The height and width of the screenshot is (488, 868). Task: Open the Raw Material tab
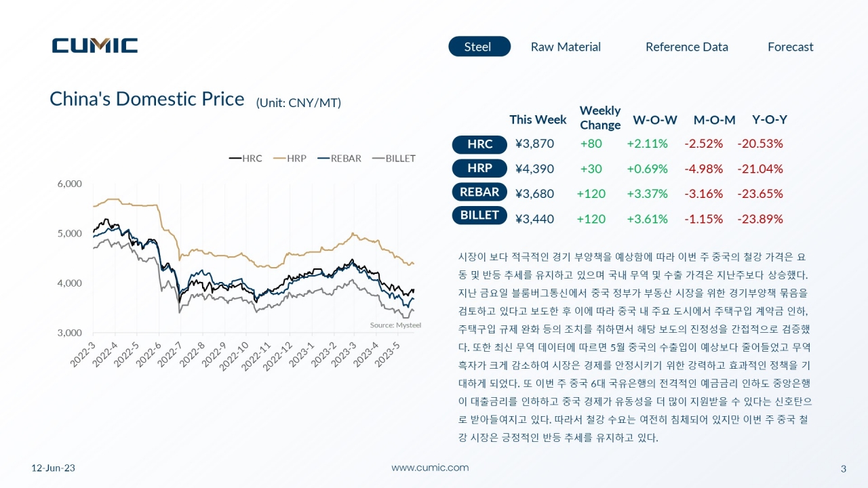(x=566, y=47)
